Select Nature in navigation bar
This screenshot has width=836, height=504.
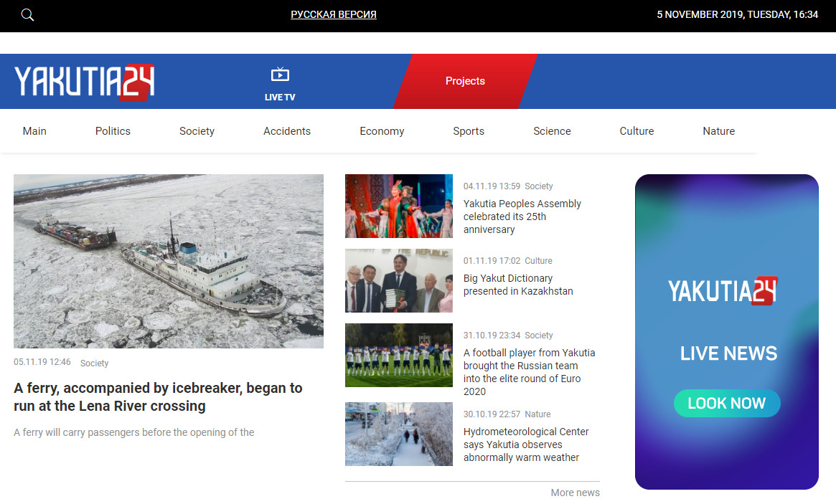[718, 131]
